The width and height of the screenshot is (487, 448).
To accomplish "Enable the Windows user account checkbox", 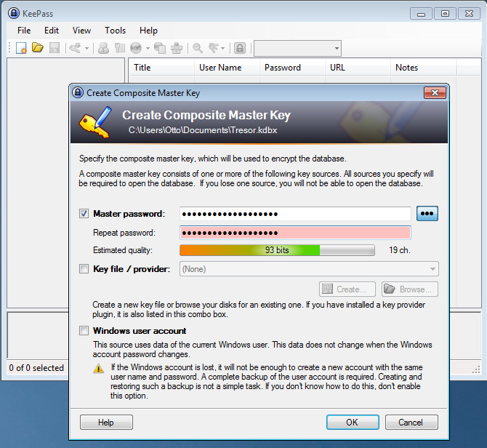I will coord(84,331).
